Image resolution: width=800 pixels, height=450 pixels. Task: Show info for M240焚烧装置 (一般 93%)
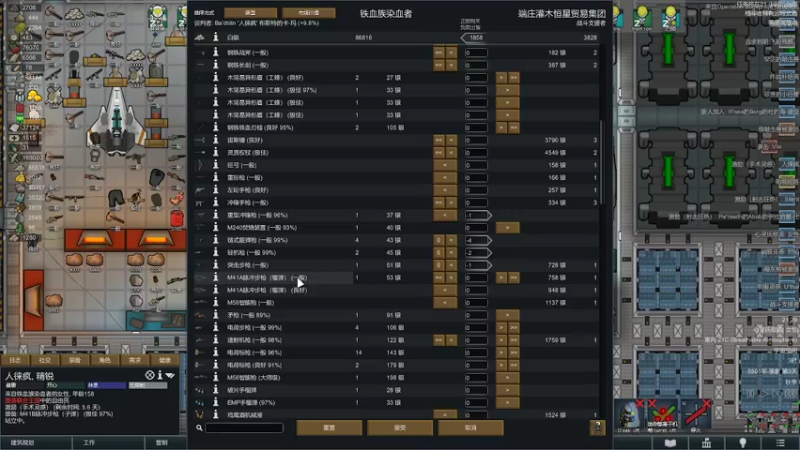(216, 228)
